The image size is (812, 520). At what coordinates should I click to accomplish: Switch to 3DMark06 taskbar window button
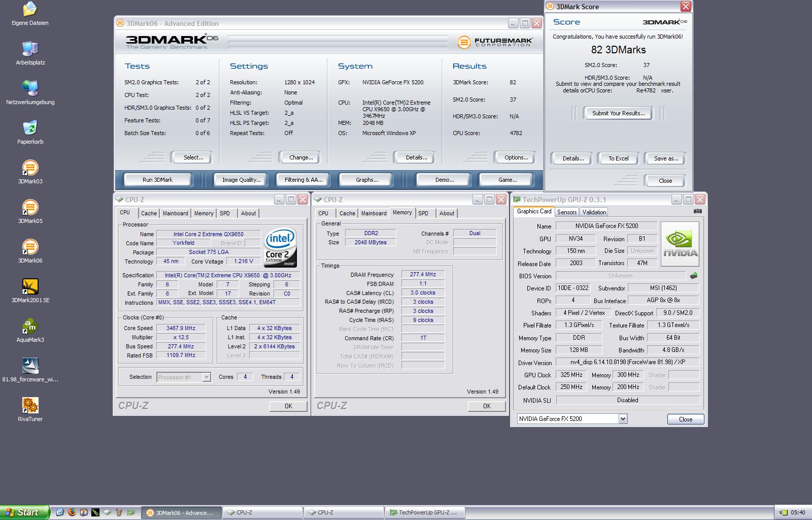[181, 512]
